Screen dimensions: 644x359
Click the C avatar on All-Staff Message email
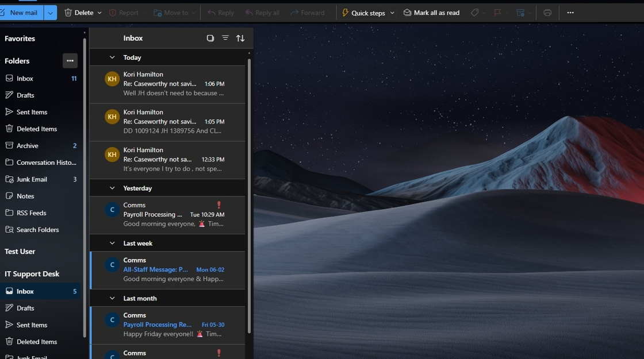click(112, 265)
